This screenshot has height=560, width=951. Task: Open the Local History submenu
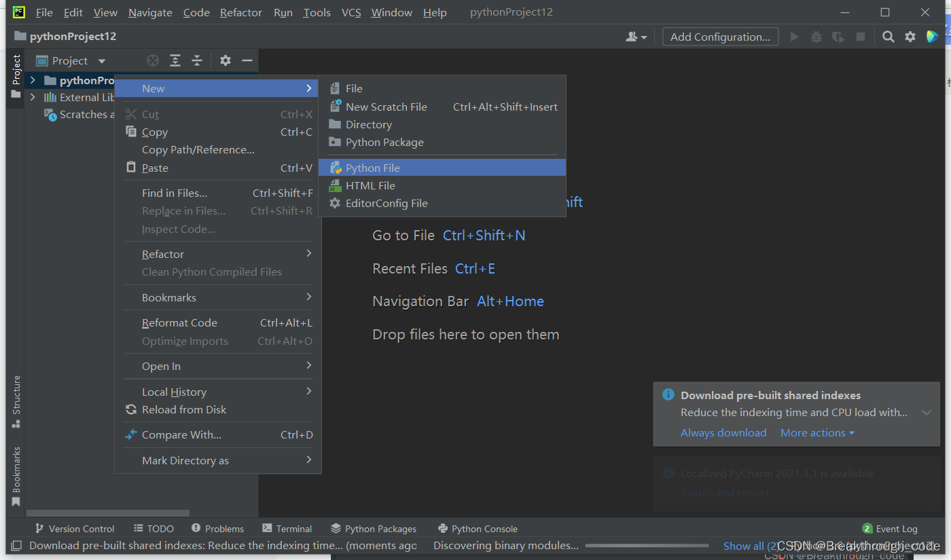(x=218, y=392)
